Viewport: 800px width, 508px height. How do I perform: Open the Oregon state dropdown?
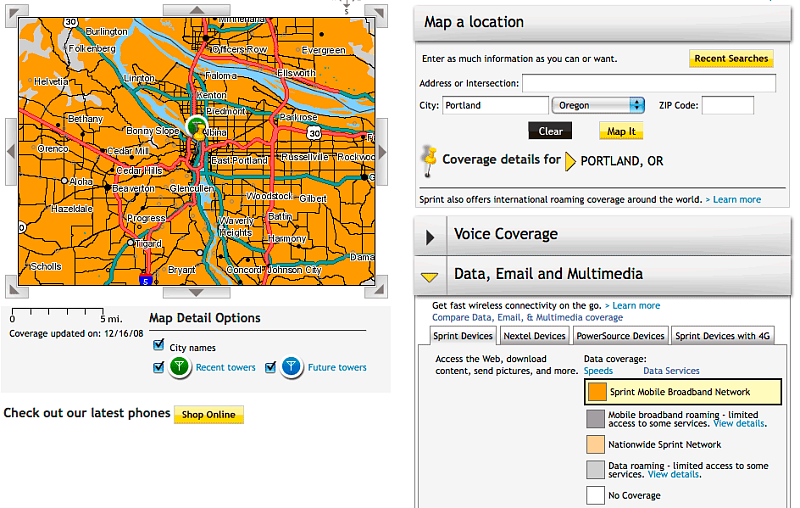[x=598, y=106]
